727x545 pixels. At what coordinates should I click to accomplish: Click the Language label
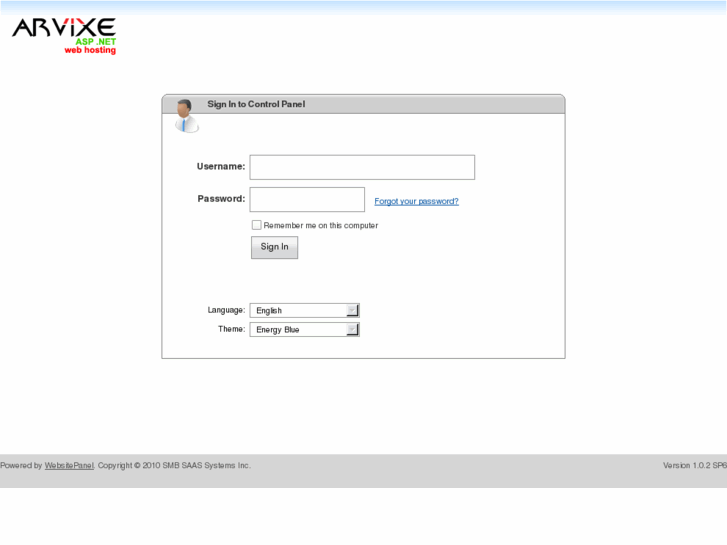click(x=226, y=310)
